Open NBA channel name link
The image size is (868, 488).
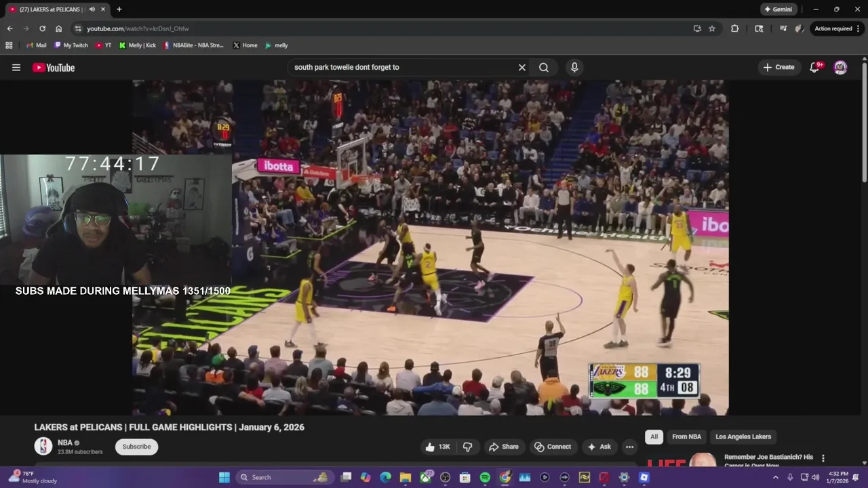(x=65, y=443)
